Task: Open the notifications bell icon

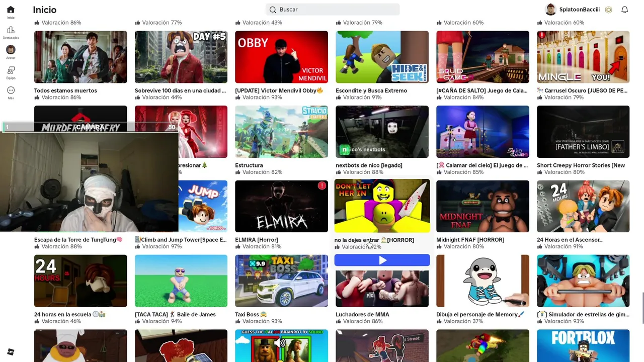Action: coord(624,10)
